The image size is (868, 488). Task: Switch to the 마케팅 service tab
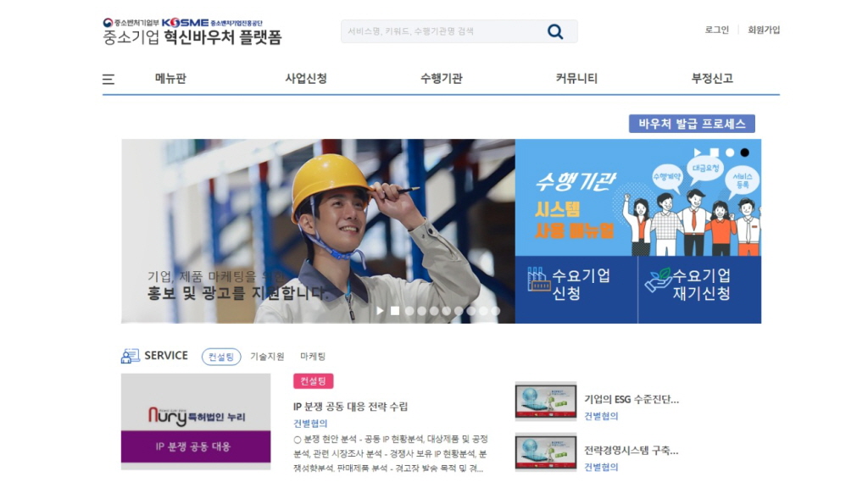pyautogui.click(x=313, y=357)
